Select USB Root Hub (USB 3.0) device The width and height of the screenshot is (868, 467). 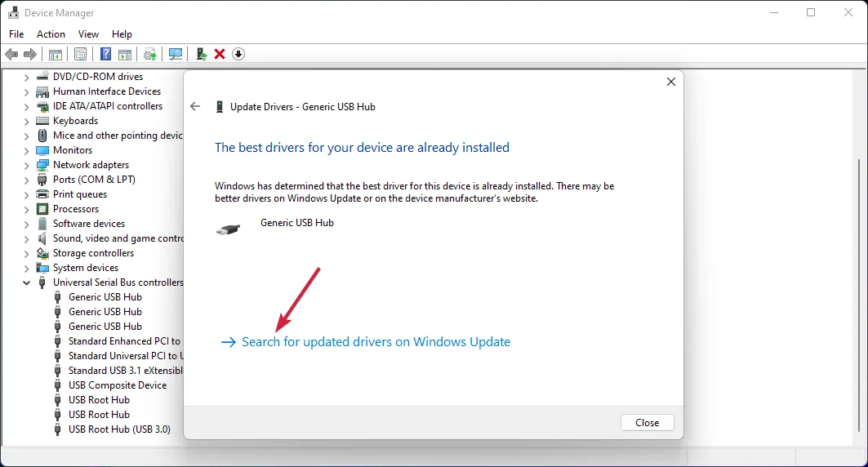(119, 429)
